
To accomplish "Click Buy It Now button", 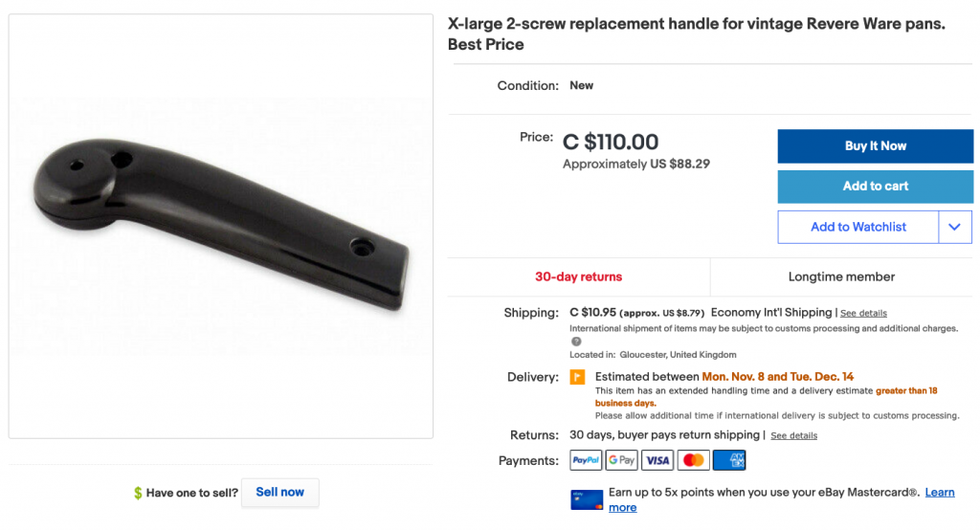I will (x=875, y=146).
